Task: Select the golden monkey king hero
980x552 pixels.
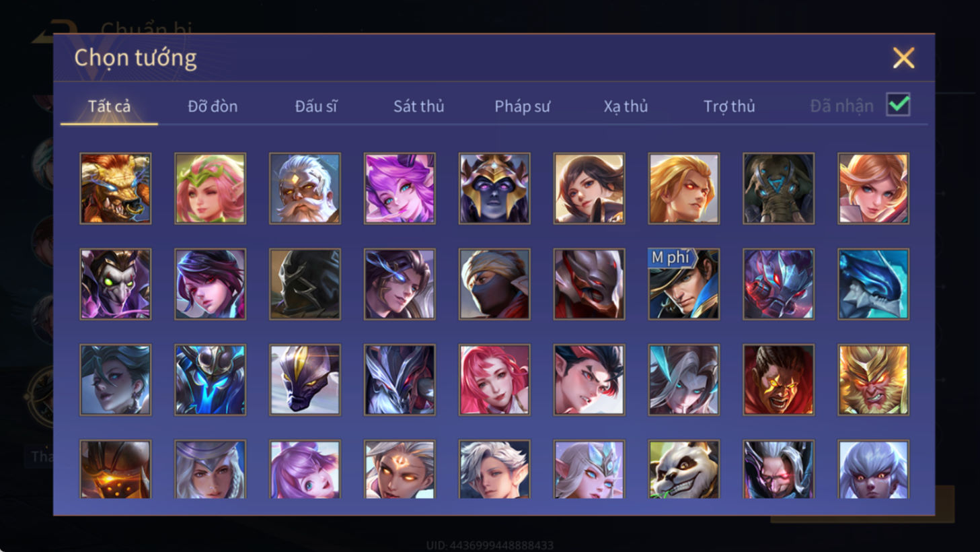Action: pos(873,380)
